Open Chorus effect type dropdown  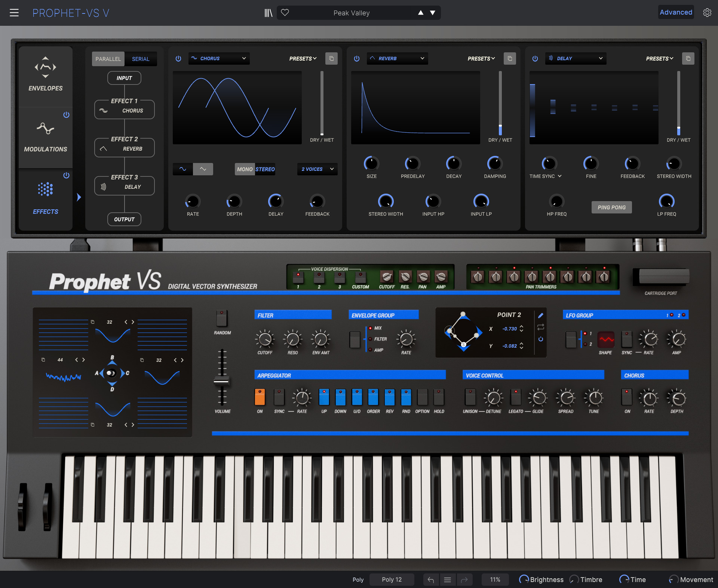coord(219,58)
